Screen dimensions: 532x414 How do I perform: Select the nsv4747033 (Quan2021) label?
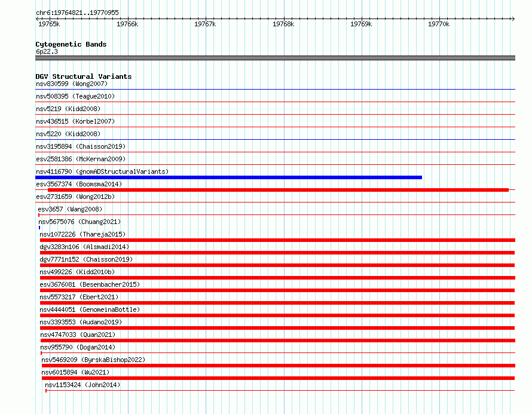[78, 335]
